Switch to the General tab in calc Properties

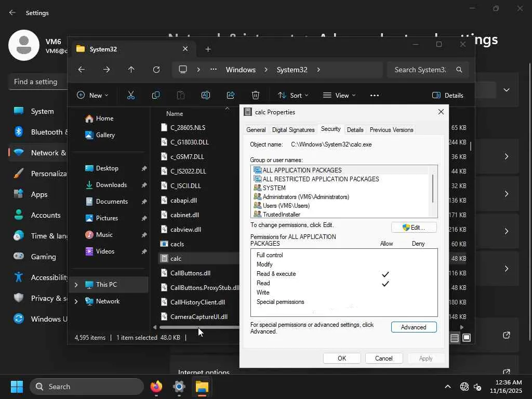[x=256, y=130]
